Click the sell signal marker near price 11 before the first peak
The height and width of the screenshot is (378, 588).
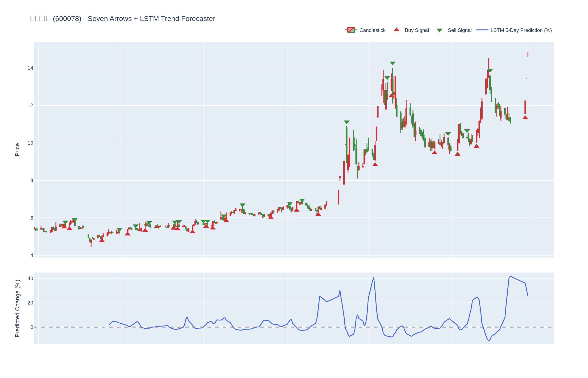346,122
